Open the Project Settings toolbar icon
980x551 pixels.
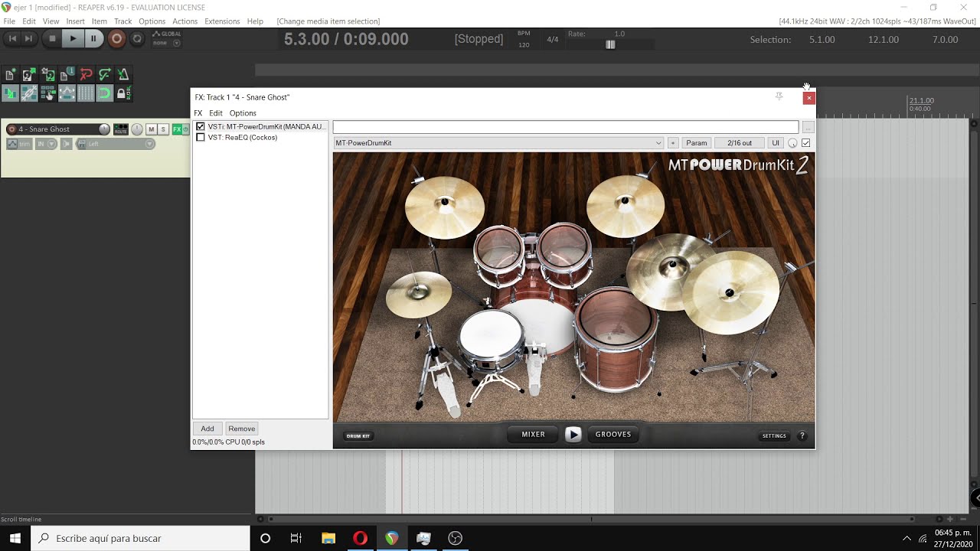[67, 74]
